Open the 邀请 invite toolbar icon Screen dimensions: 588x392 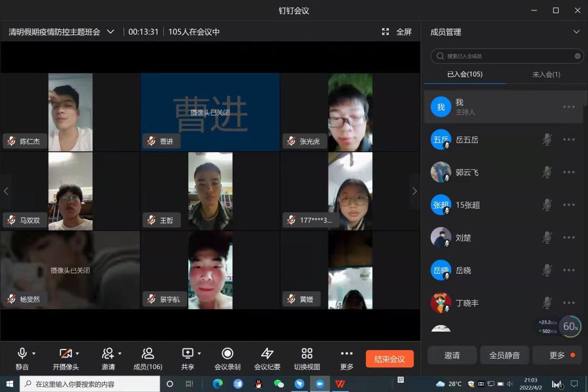pos(107,353)
